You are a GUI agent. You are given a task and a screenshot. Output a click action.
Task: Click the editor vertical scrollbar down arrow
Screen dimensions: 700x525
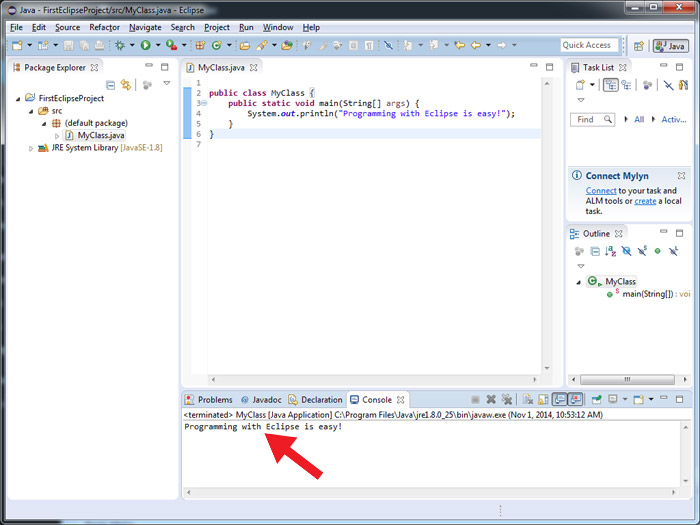(x=547, y=368)
